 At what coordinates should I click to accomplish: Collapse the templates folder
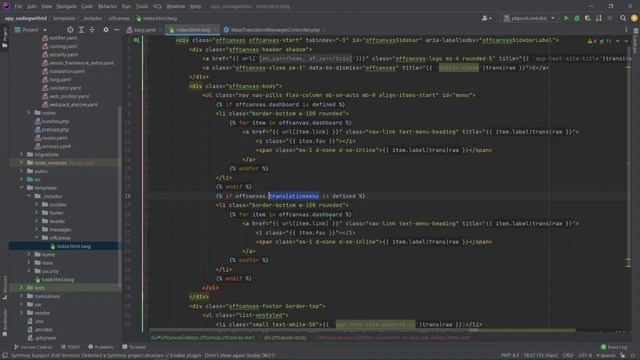21,188
